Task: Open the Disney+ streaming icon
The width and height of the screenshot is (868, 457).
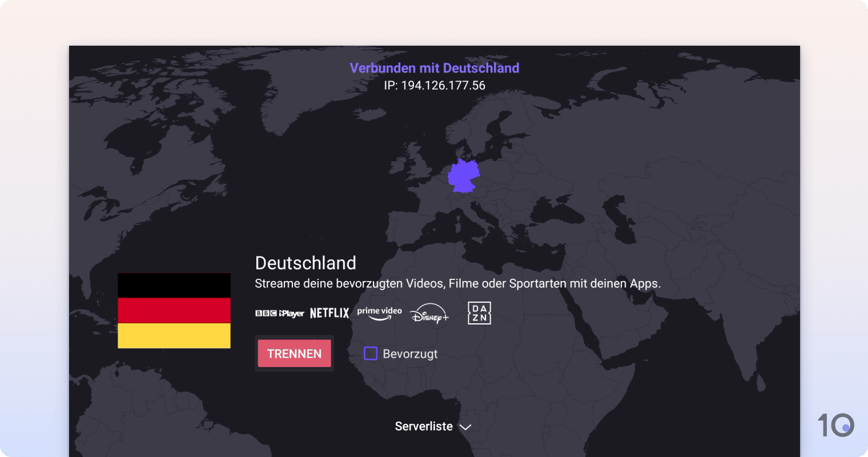Action: coord(429,313)
